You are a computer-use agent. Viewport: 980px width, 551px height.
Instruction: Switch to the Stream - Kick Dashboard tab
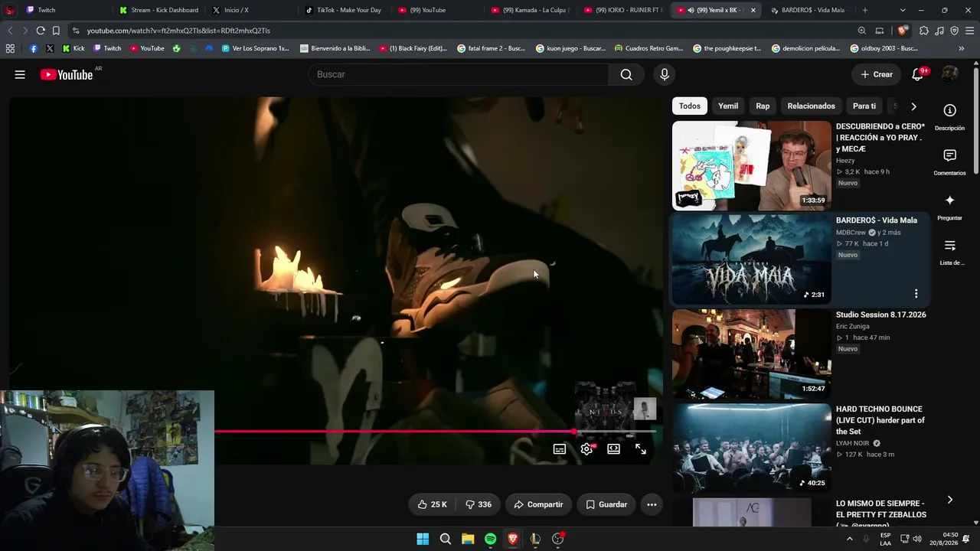[158, 10]
